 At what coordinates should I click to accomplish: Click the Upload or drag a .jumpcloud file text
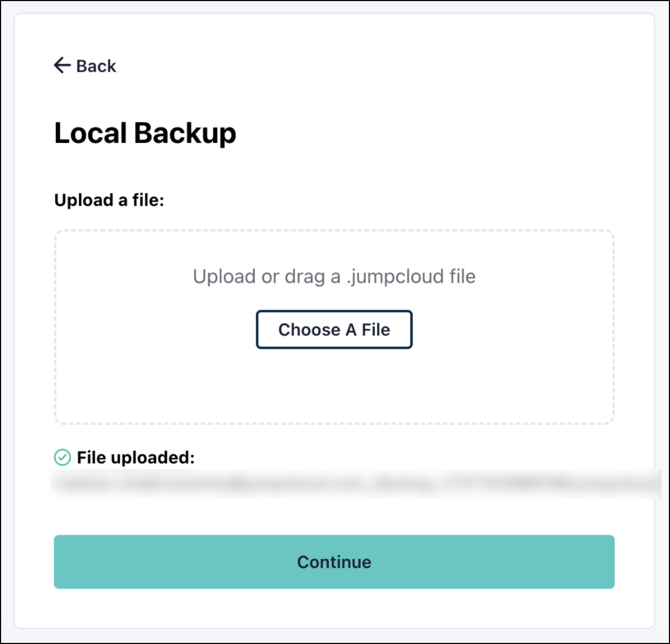[x=334, y=276]
